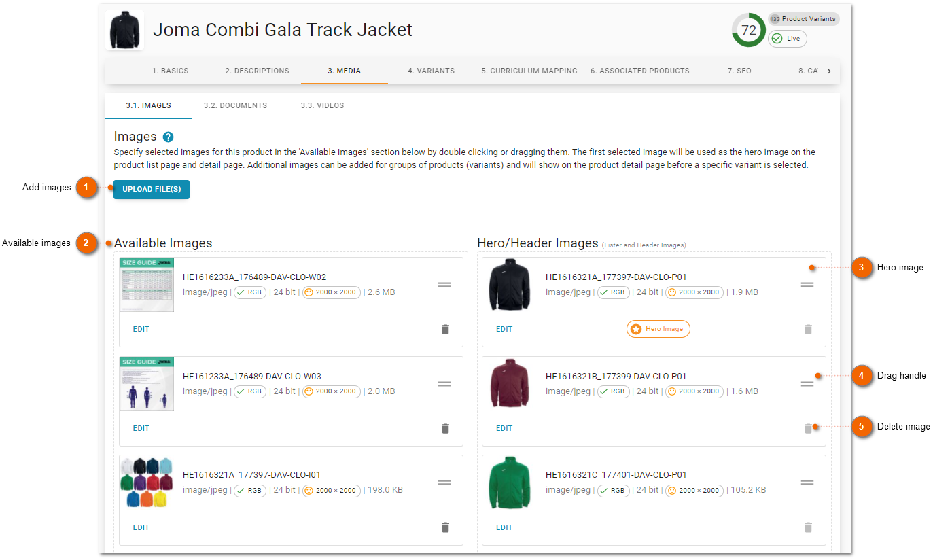
Task: Edit image HE1616233A_176489-DAV-CLO-W02
Action: click(x=141, y=329)
